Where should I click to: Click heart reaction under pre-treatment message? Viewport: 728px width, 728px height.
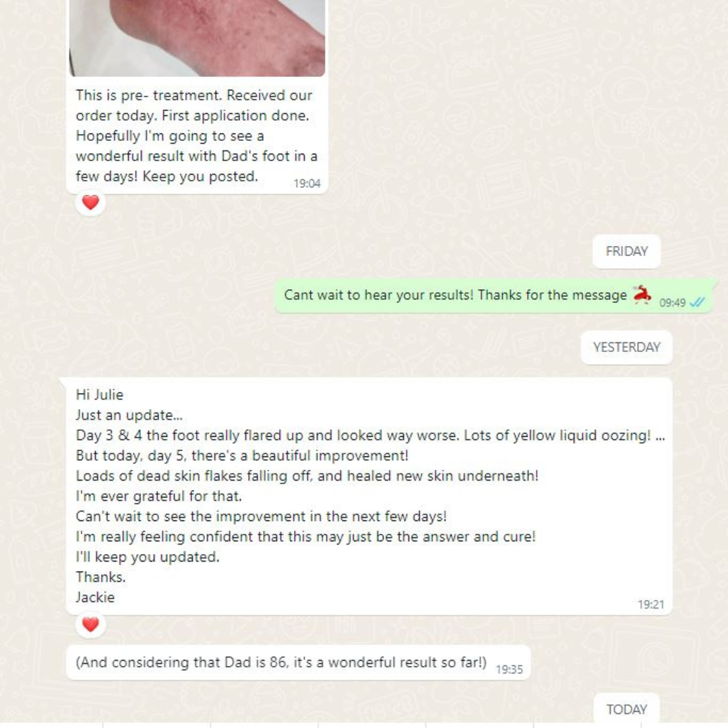[90, 202]
